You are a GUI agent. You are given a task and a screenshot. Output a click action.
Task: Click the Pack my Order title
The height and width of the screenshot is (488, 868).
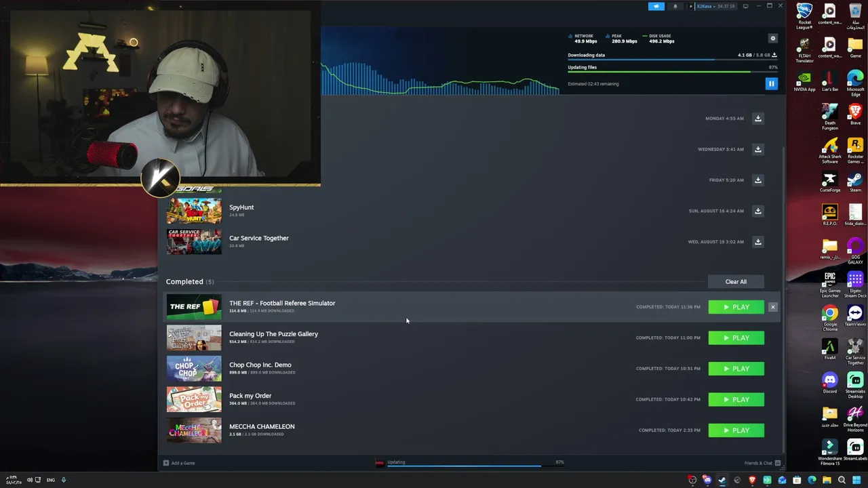[x=250, y=396]
